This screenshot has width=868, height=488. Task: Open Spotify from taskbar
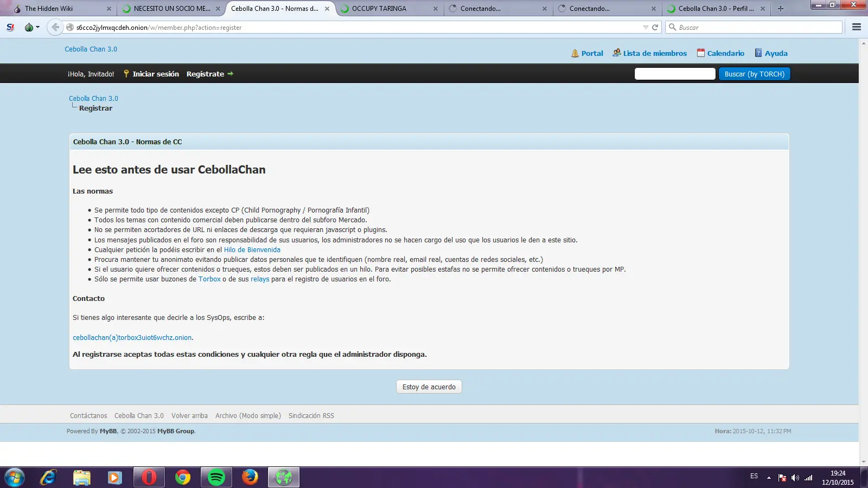[216, 477]
